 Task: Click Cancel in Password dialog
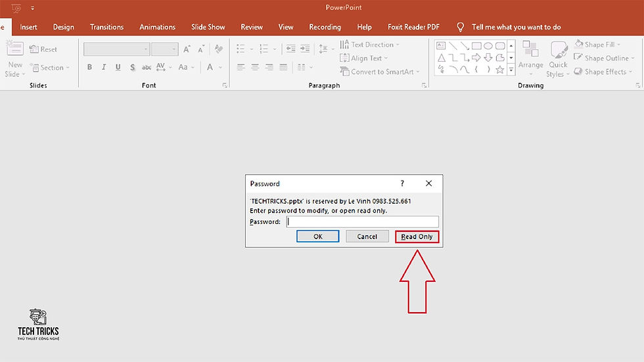pyautogui.click(x=367, y=237)
